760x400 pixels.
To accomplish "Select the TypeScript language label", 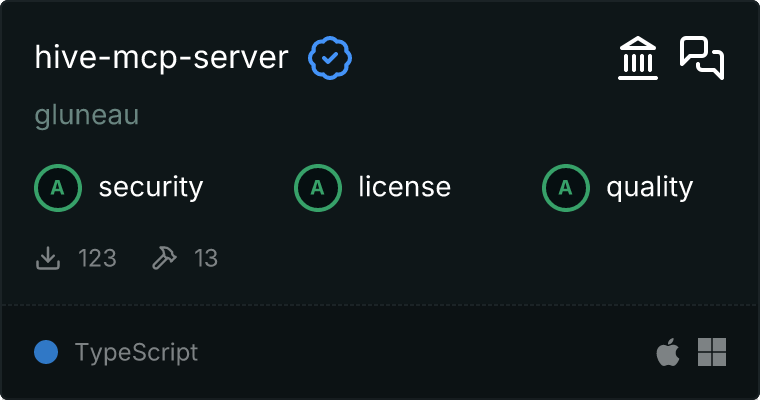I will point(136,352).
